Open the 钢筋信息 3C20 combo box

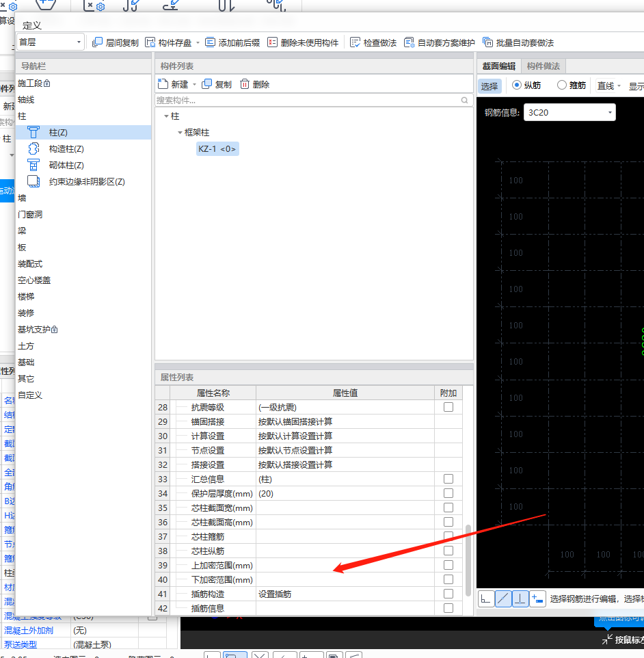click(x=569, y=112)
